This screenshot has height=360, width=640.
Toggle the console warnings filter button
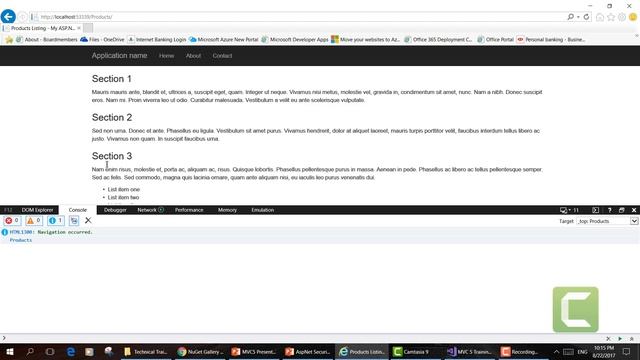coord(33,220)
